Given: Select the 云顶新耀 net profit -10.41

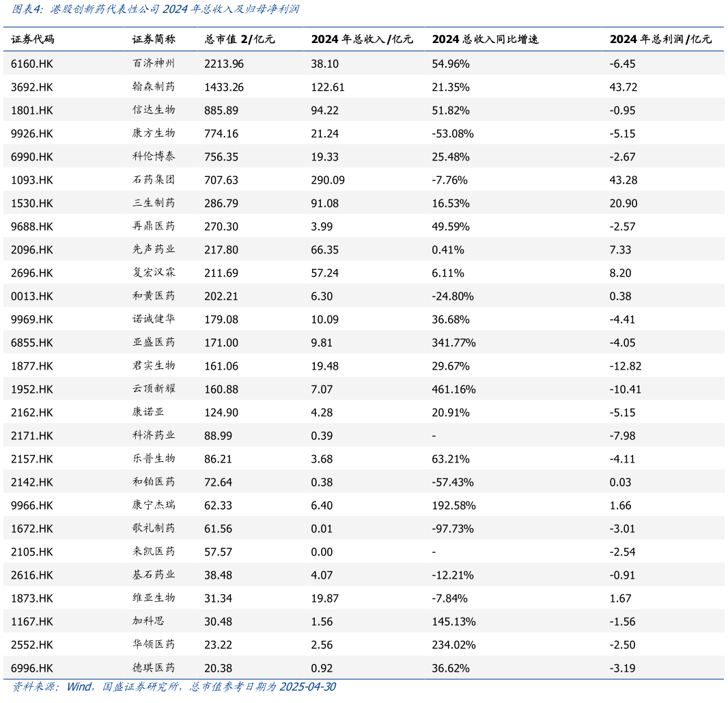Looking at the screenshot, I should (625, 389).
